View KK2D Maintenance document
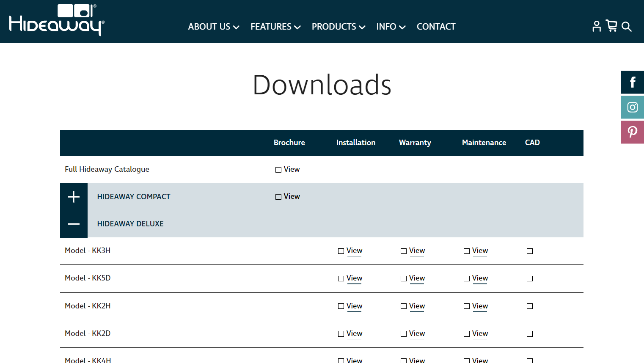Viewport: 644px width, 363px height. pos(476,334)
